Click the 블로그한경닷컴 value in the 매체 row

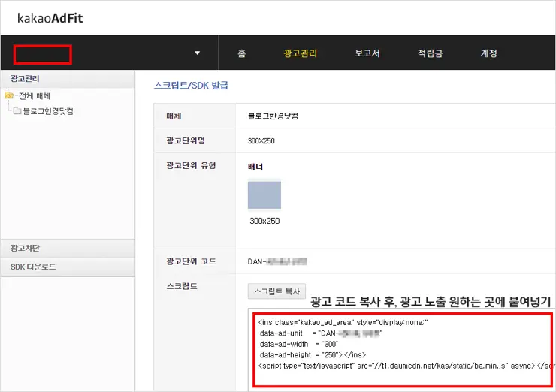tap(273, 116)
